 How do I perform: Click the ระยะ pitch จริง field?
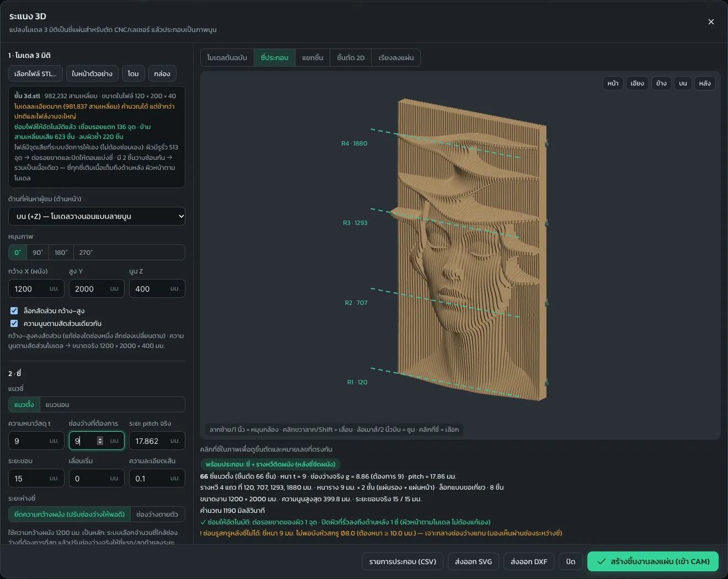[157, 441]
